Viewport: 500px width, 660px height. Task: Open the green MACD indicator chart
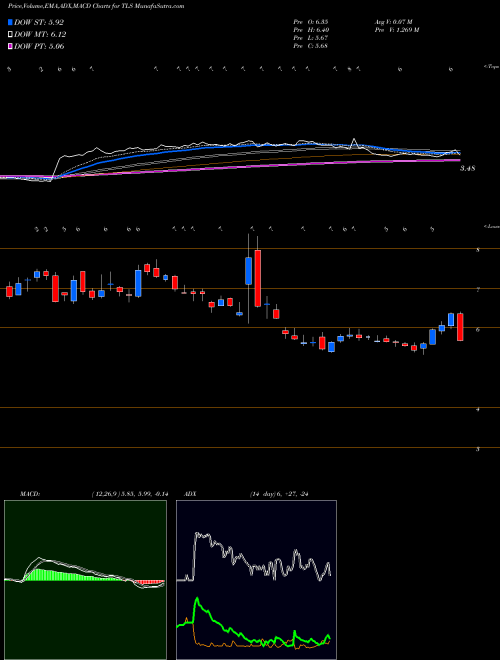85,580
